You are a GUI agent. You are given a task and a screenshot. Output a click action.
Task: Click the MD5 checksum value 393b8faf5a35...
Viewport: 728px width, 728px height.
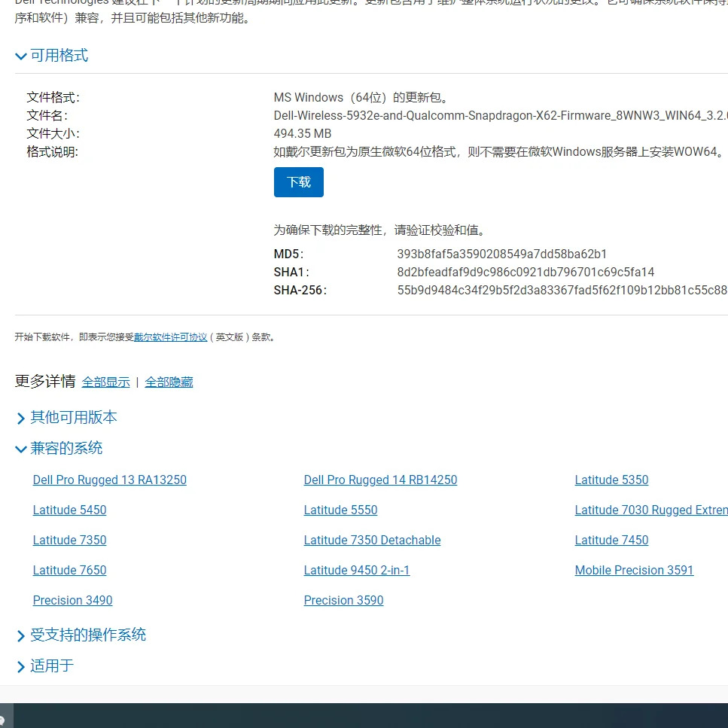(x=502, y=254)
